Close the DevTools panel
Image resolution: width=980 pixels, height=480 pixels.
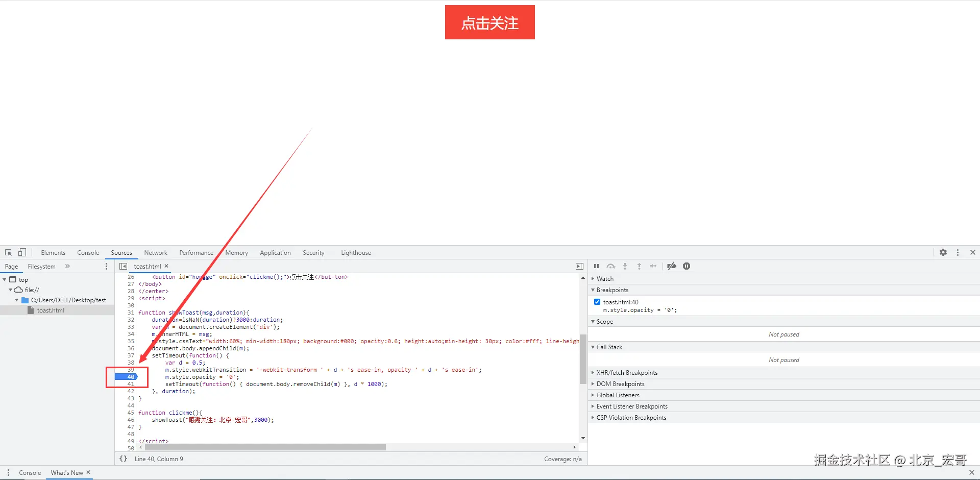[973, 252]
